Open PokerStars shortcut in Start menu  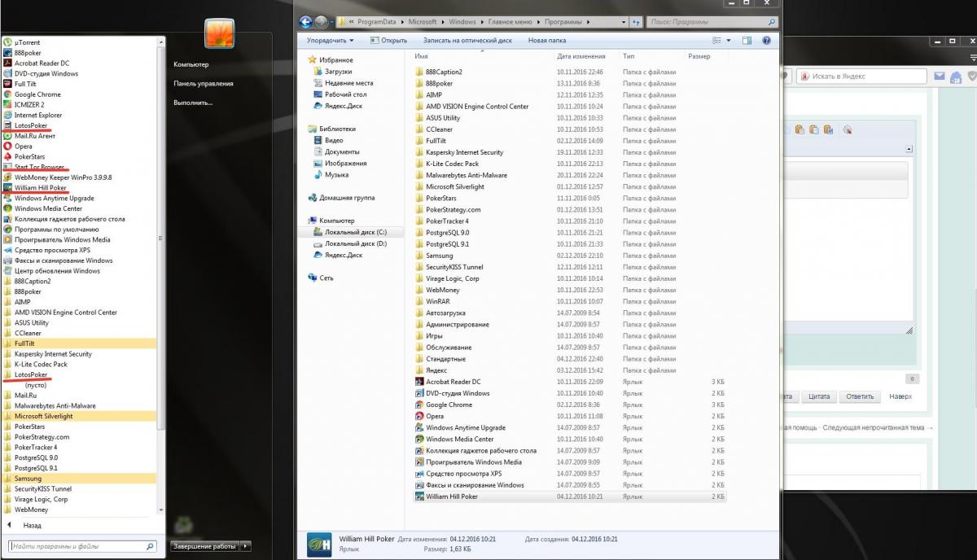click(x=29, y=156)
